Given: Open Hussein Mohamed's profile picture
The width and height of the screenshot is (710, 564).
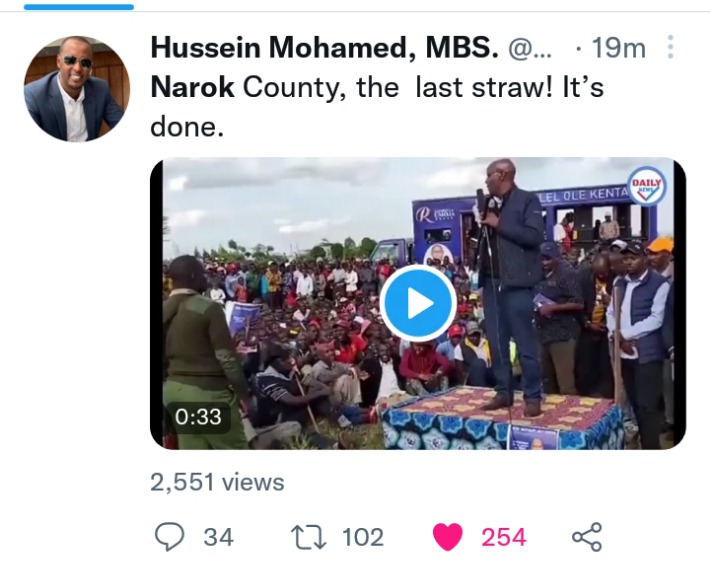Looking at the screenshot, I should pos(77,89).
